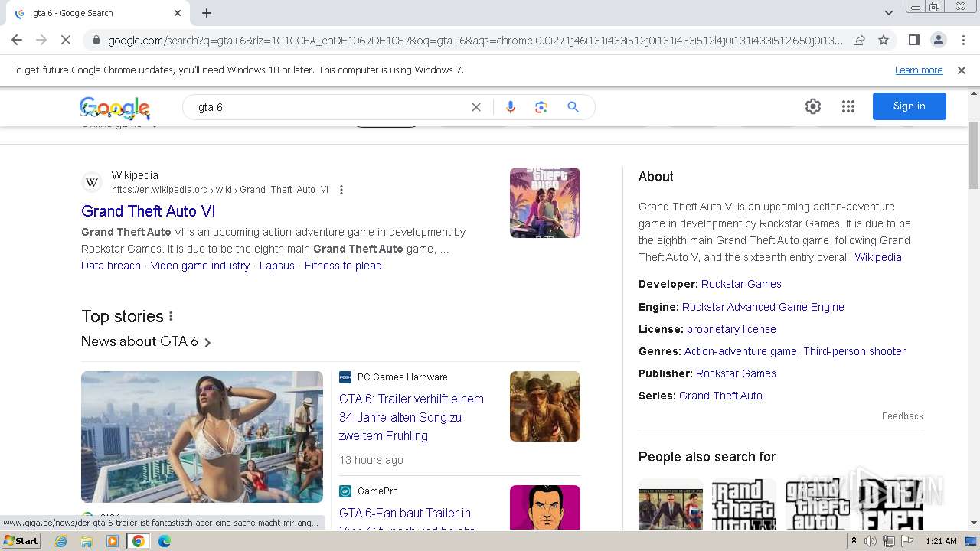Click the Google logo
The width and height of the screenshot is (980, 551).
(x=115, y=108)
